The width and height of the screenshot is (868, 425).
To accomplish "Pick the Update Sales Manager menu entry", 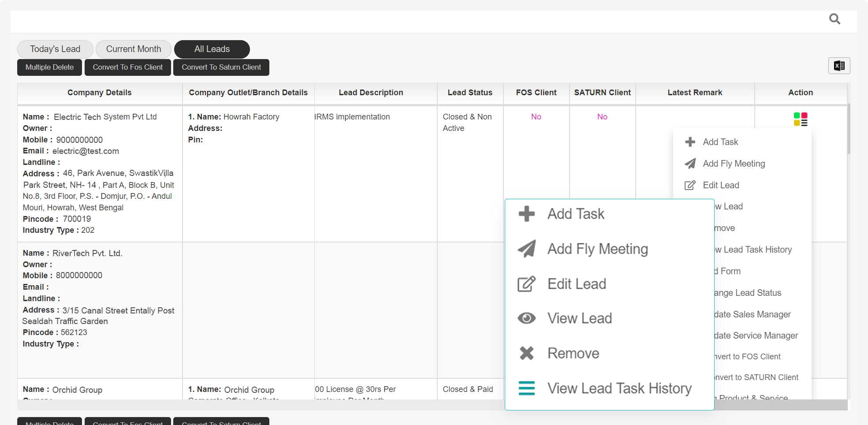I will tap(753, 314).
